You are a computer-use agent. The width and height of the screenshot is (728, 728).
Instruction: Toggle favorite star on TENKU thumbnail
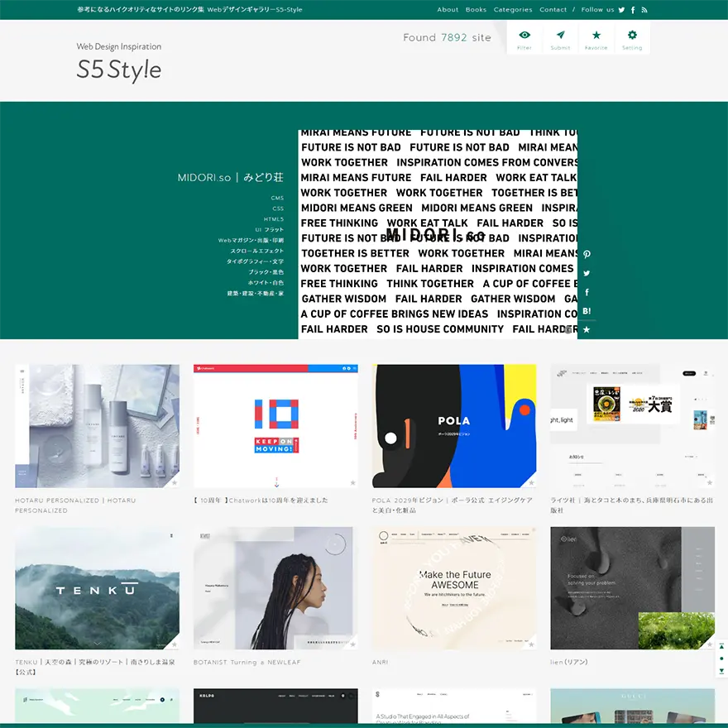pyautogui.click(x=175, y=644)
